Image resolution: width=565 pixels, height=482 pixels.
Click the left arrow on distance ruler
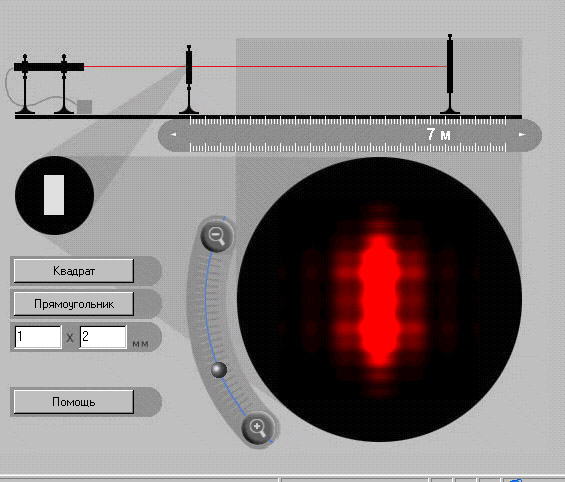173,134
